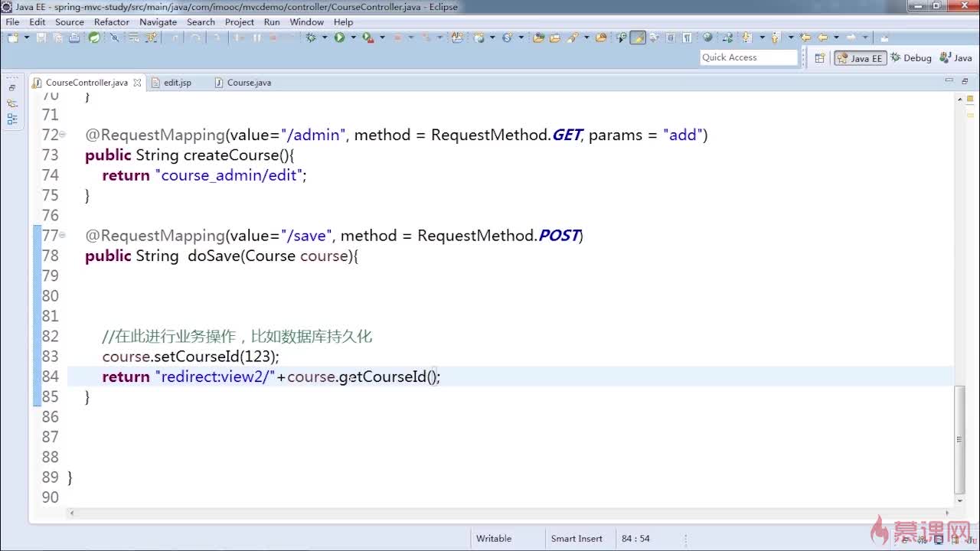Image resolution: width=980 pixels, height=551 pixels.
Task: Open the Source menu
Action: 70,22
